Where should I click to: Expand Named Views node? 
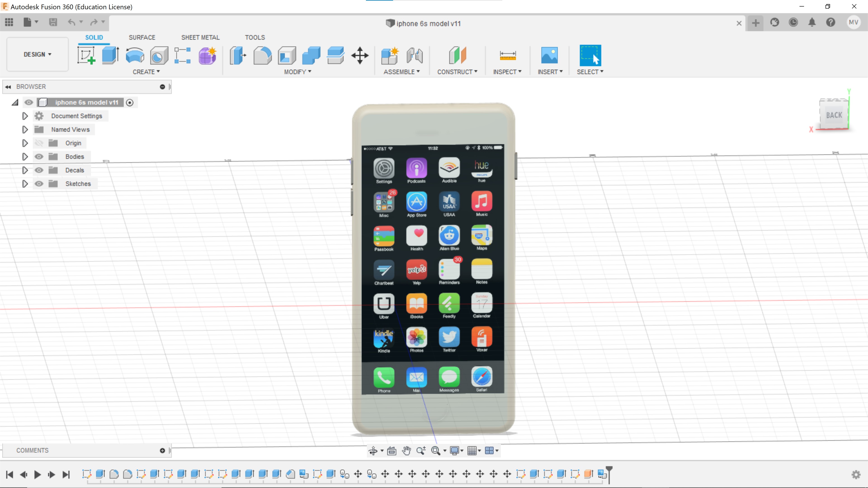(25, 130)
